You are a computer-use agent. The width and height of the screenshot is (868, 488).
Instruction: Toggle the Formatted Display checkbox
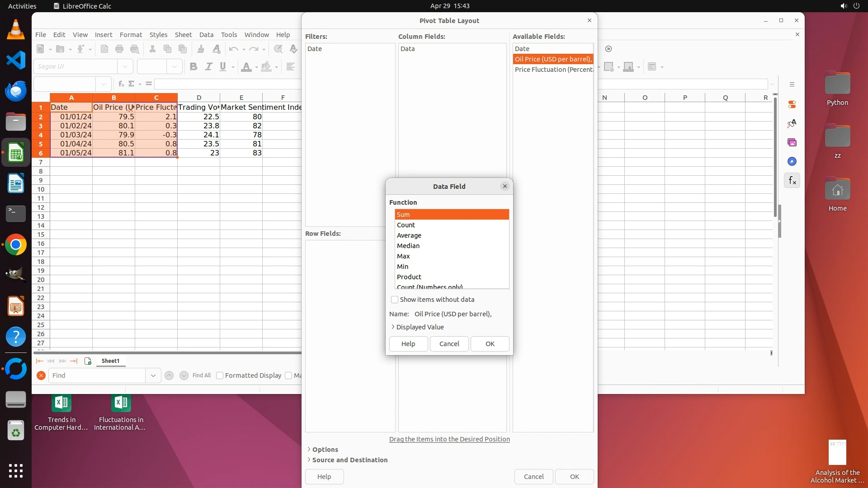[220, 375]
